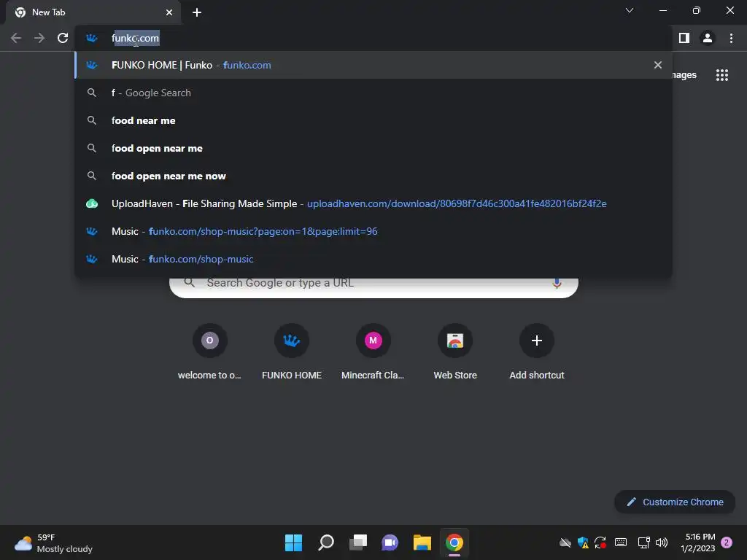
Task: Open the welcome to o... shortcut
Action: point(209,352)
